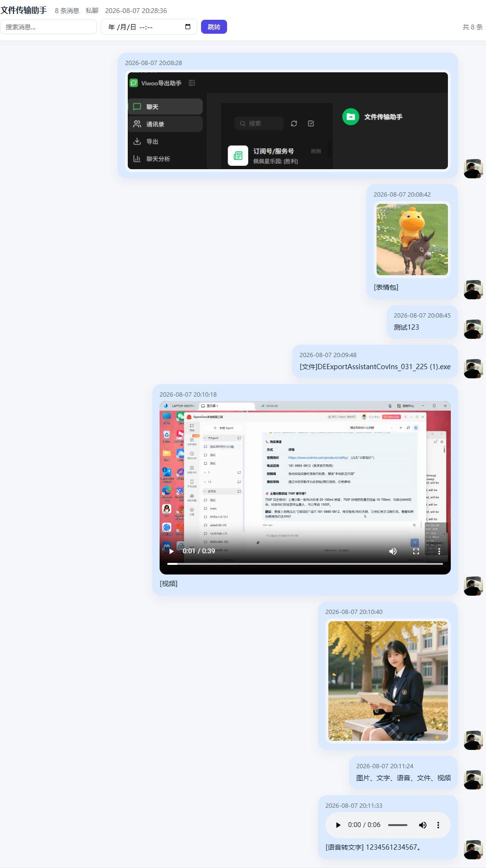Click the avatar beside the [视频] message
486x868 pixels.
(x=473, y=586)
